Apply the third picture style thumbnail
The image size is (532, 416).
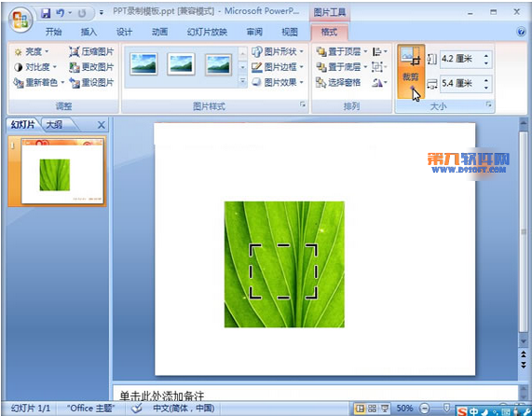[219, 63]
